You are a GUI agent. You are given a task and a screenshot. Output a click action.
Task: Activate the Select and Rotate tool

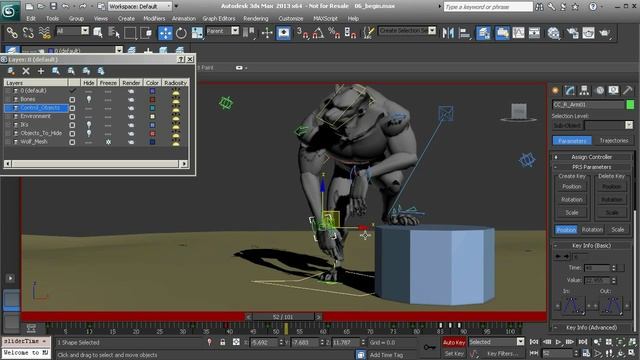click(181, 33)
